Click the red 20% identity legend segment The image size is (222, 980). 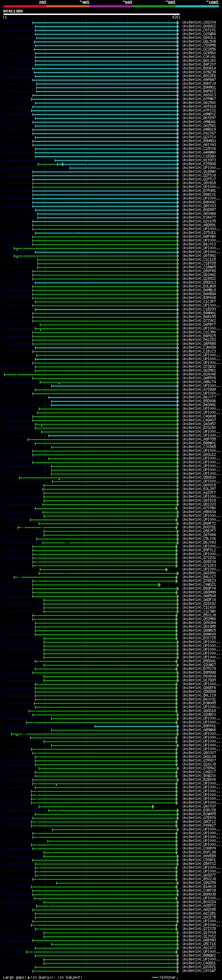click(25, 6)
